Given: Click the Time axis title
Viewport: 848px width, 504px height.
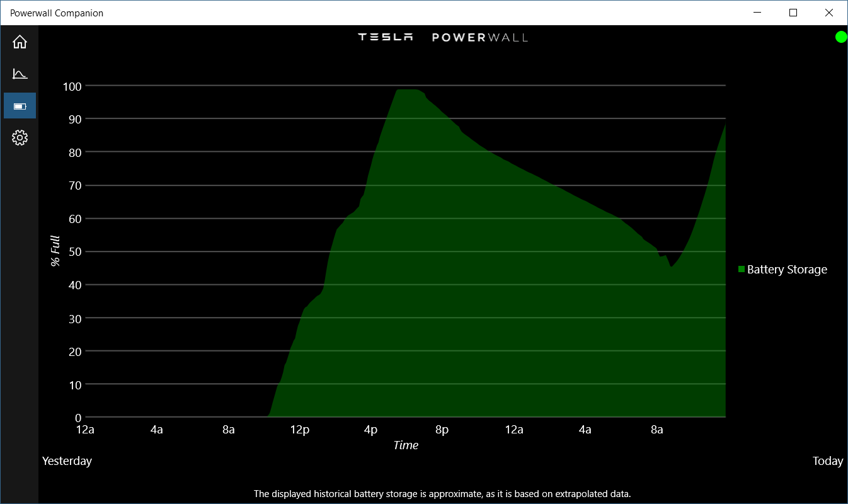Looking at the screenshot, I should 406,445.
